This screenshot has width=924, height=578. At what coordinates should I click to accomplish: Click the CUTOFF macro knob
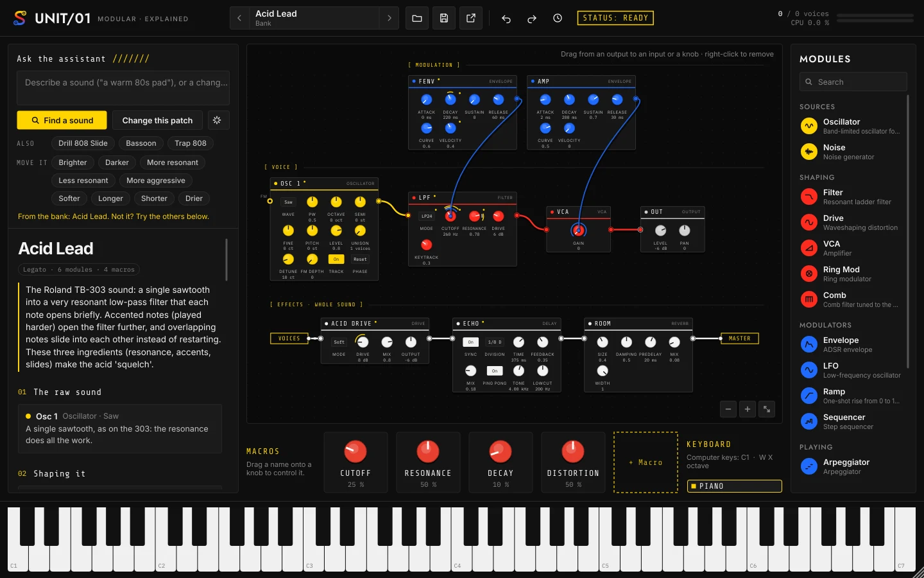355,451
